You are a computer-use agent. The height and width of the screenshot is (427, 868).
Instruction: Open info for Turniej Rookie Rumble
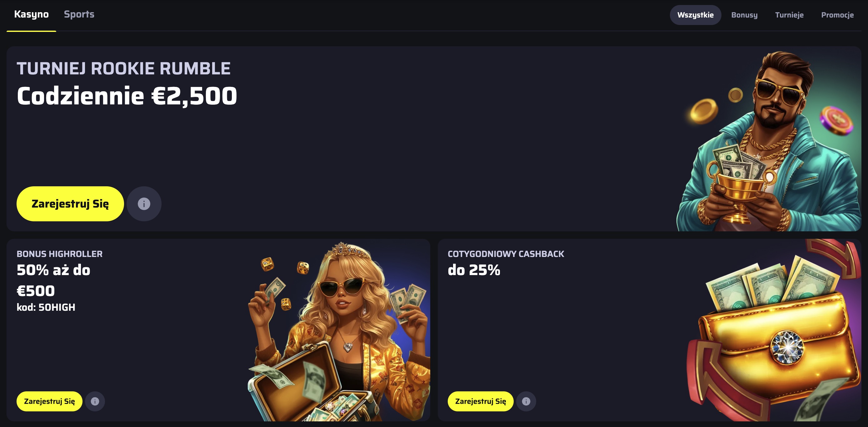point(144,203)
